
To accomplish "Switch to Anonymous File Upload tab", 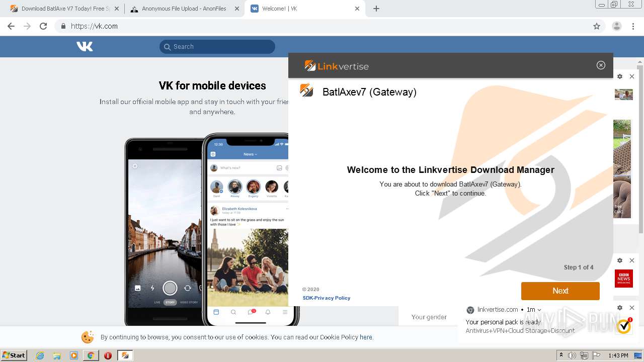I will 184,9.
